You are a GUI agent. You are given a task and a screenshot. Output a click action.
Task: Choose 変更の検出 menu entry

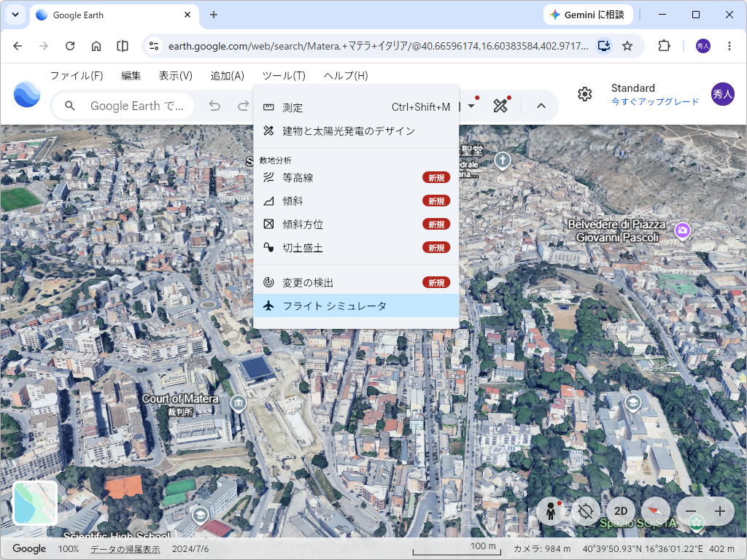click(x=356, y=282)
